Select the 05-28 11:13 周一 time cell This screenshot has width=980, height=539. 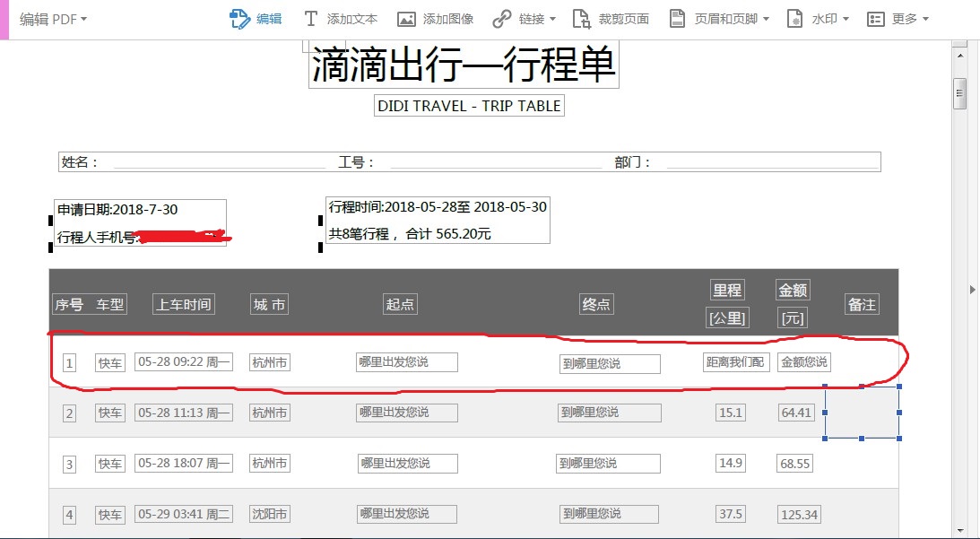click(x=184, y=413)
